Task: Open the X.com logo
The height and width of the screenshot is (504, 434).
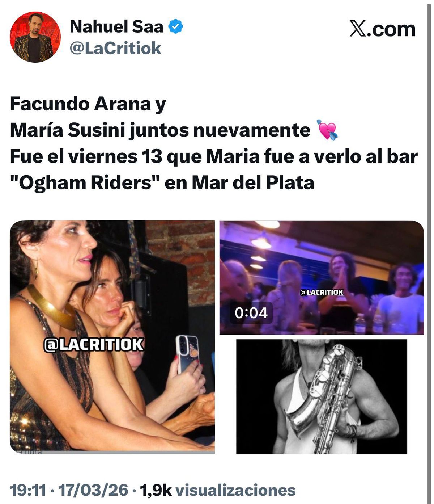Action: click(382, 29)
